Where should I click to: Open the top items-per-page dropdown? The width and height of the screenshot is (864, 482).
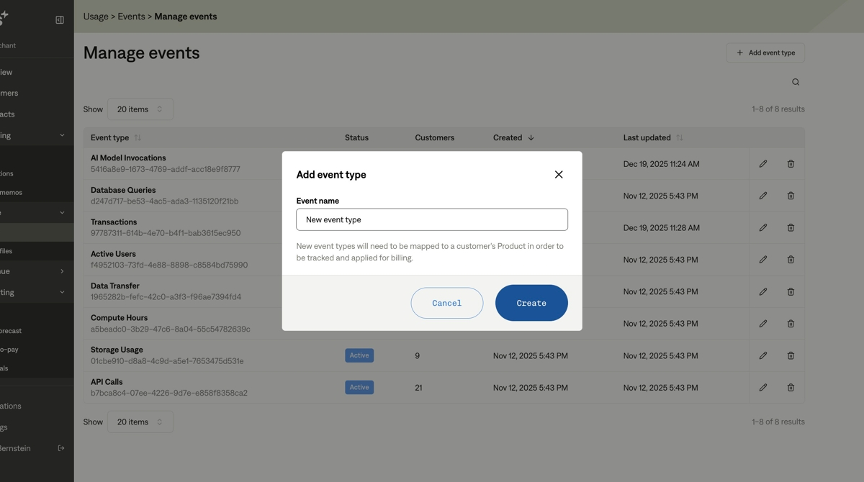coord(140,109)
